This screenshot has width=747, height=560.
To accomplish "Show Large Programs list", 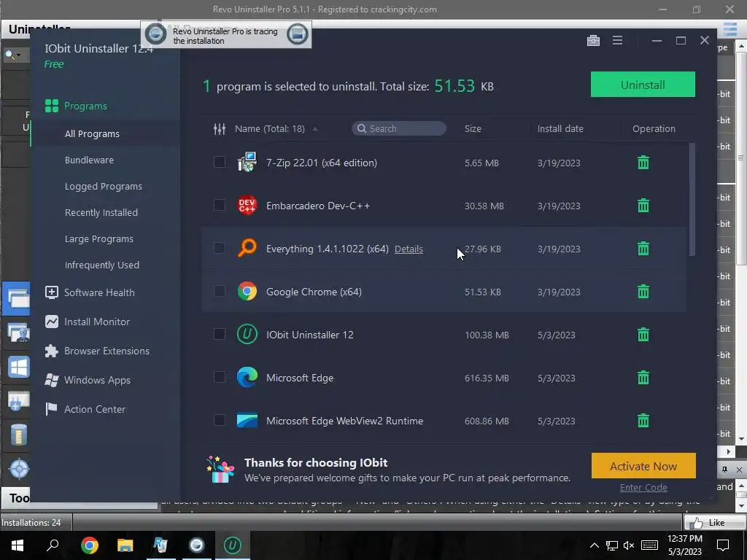I will [x=99, y=238].
